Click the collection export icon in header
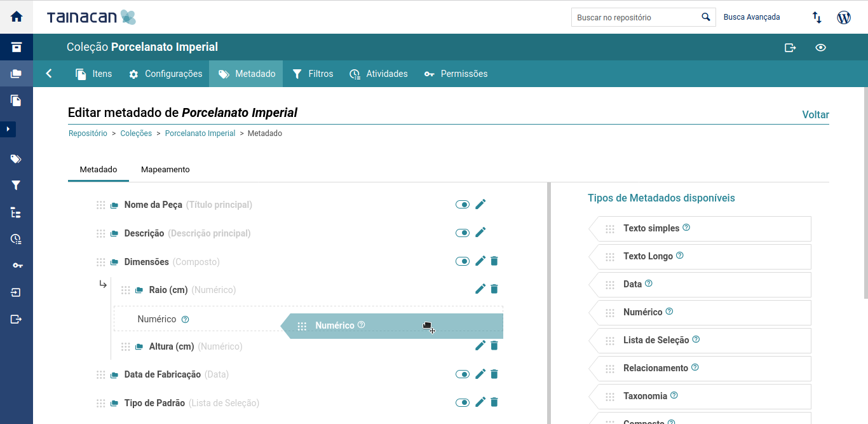The height and width of the screenshot is (424, 868). pyautogui.click(x=790, y=47)
